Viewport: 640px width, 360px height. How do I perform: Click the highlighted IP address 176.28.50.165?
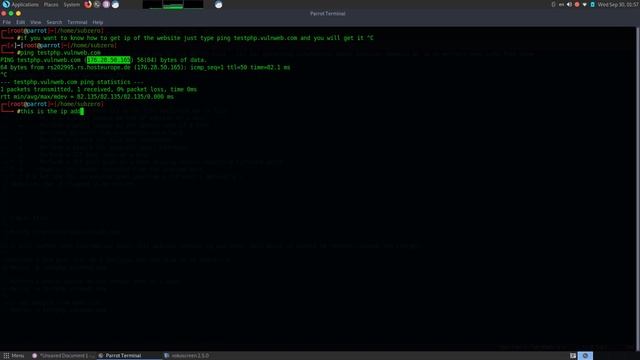[109, 60]
